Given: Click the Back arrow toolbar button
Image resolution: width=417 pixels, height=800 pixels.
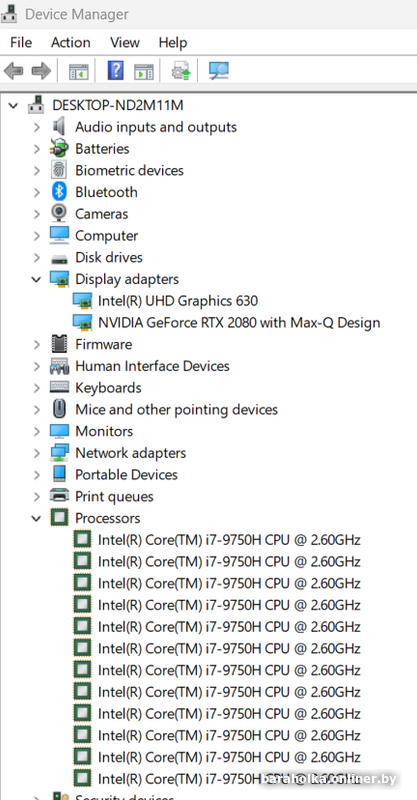Looking at the screenshot, I should click(14, 71).
